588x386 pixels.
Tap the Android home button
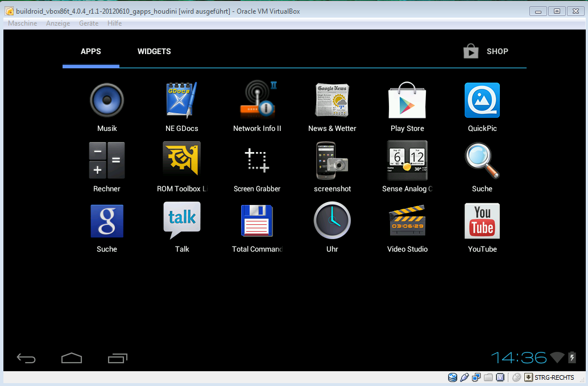[72, 358]
